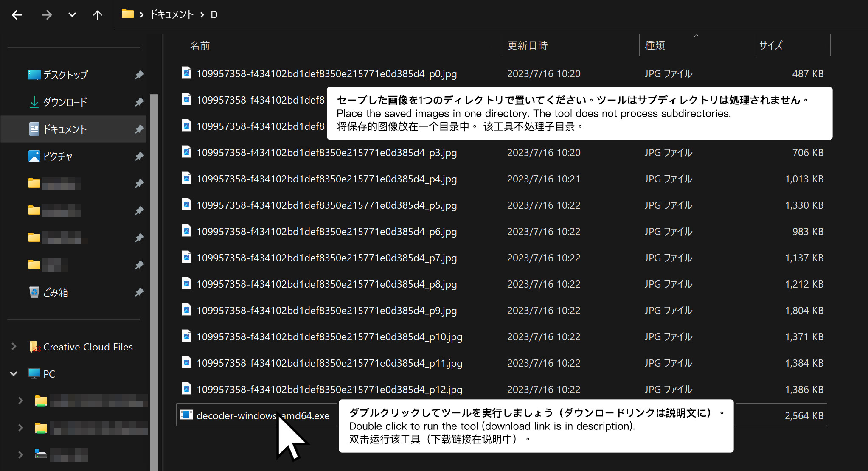The width and height of the screenshot is (868, 471).
Task: Expand the breadcrumb chevron before ドキュメント
Action: (x=142, y=15)
